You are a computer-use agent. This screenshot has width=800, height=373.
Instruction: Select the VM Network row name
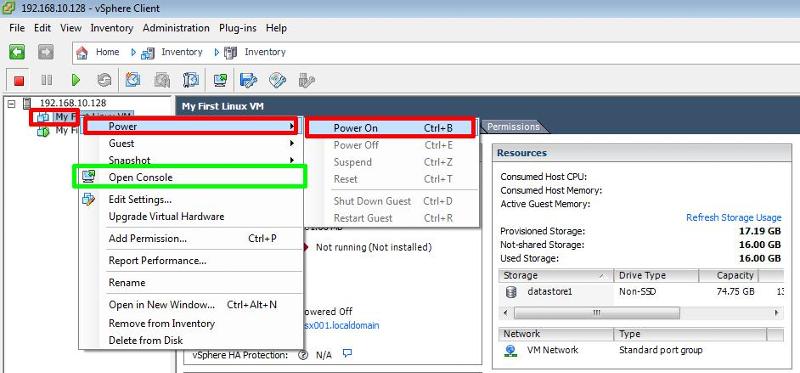click(x=553, y=351)
